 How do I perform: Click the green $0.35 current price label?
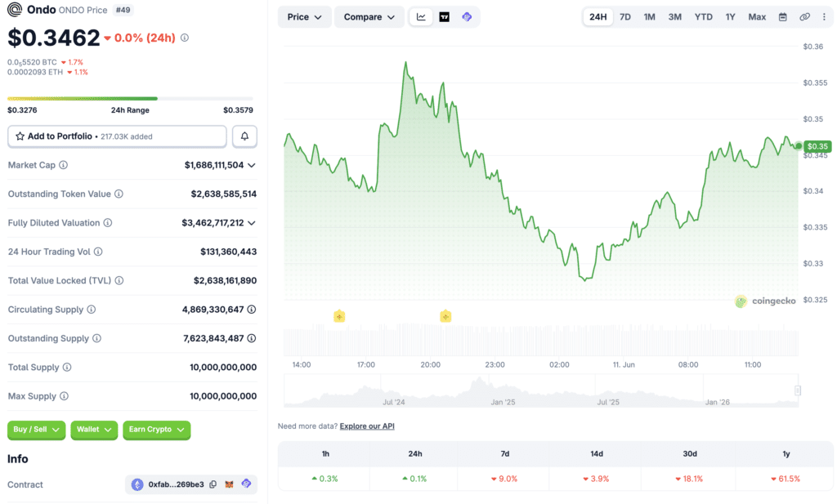pos(817,146)
